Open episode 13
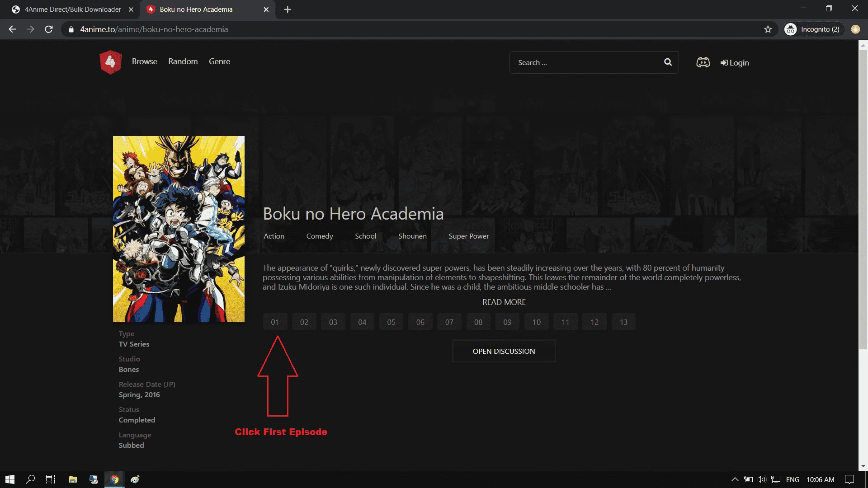This screenshot has height=488, width=868. tap(623, 322)
